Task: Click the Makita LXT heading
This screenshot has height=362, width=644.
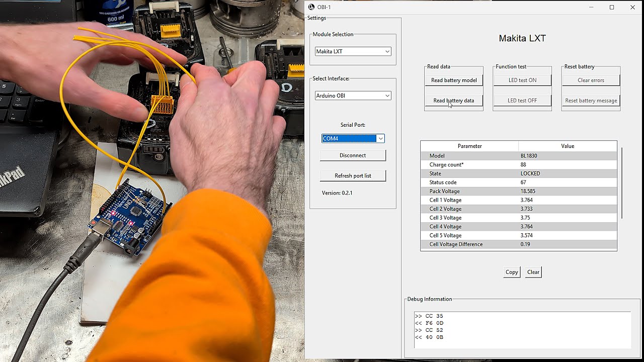Action: coord(522,38)
